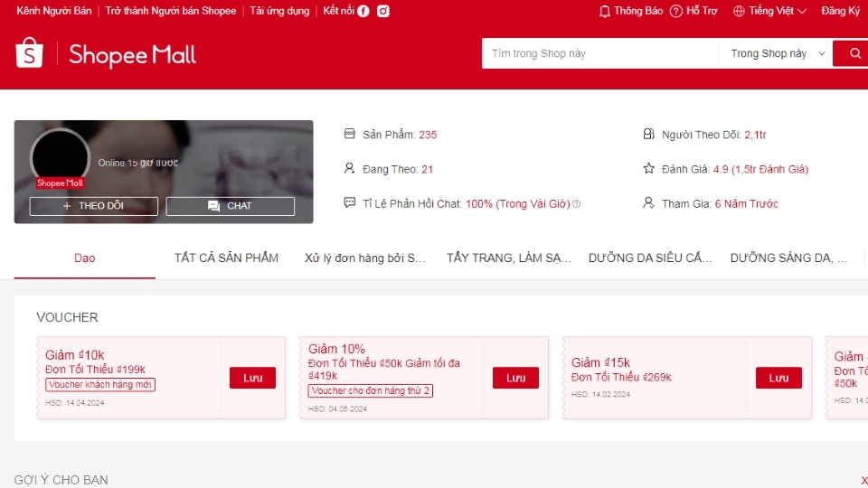868x488 pixels.
Task: Switch to the Dạo tab
Action: (85, 258)
